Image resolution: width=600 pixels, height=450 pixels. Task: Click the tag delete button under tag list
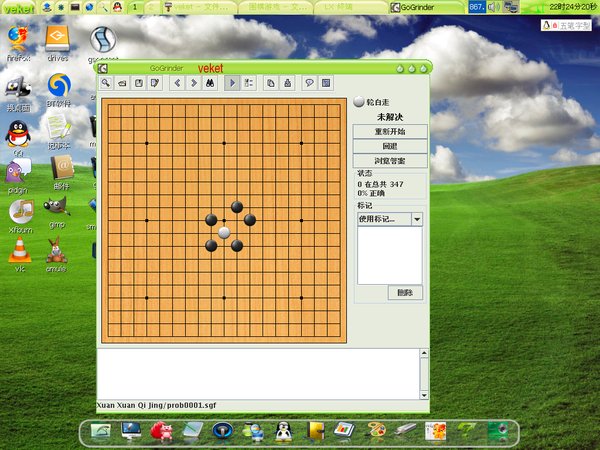click(405, 293)
